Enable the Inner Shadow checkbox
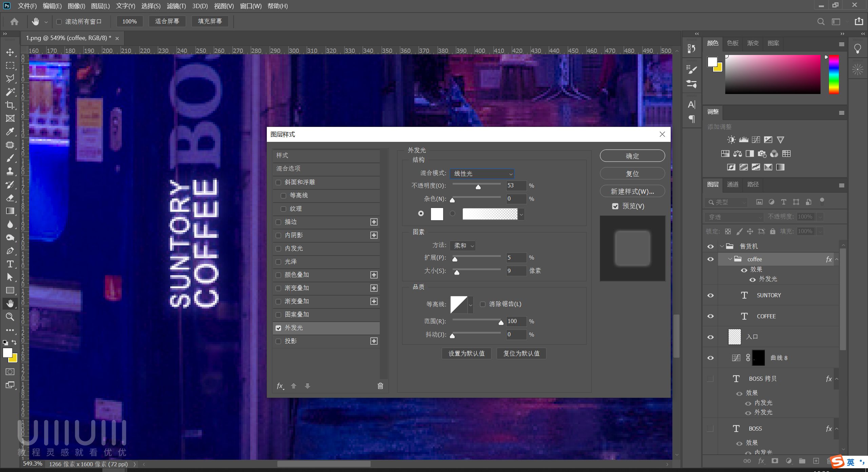The image size is (868, 472). [x=278, y=235]
